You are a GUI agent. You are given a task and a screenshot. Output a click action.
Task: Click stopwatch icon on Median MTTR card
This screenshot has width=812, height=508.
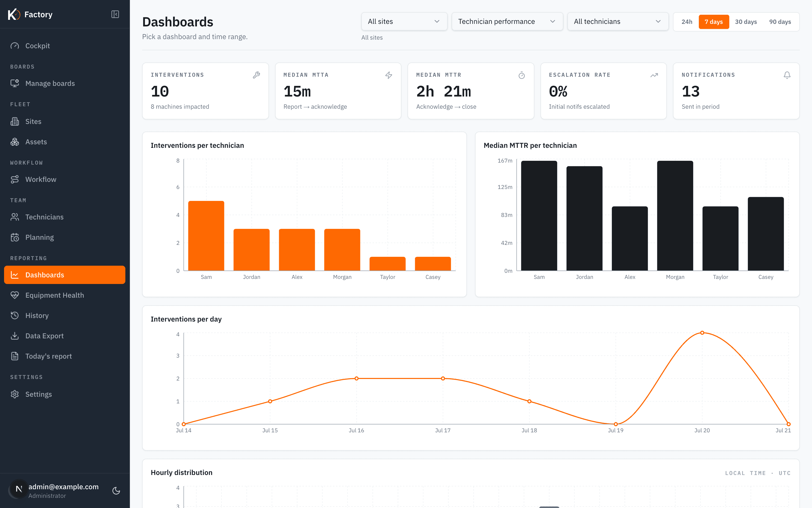click(521, 75)
